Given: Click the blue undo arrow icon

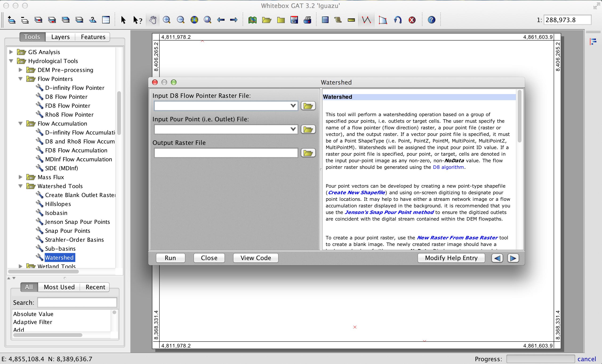Looking at the screenshot, I should click(x=398, y=20).
